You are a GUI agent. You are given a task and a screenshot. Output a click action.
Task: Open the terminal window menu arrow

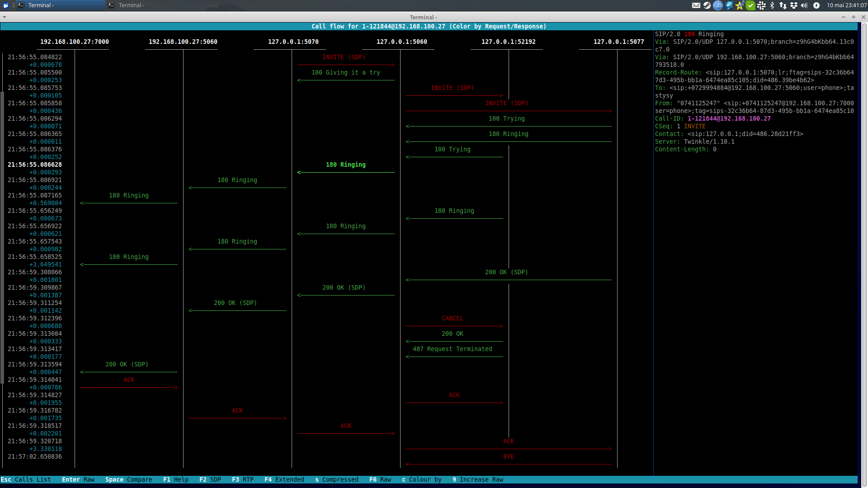coord(5,17)
